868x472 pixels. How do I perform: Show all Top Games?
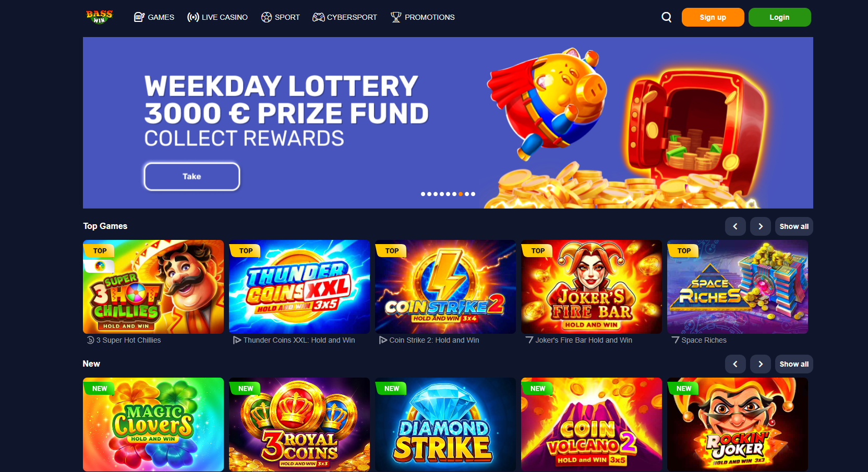click(x=794, y=226)
